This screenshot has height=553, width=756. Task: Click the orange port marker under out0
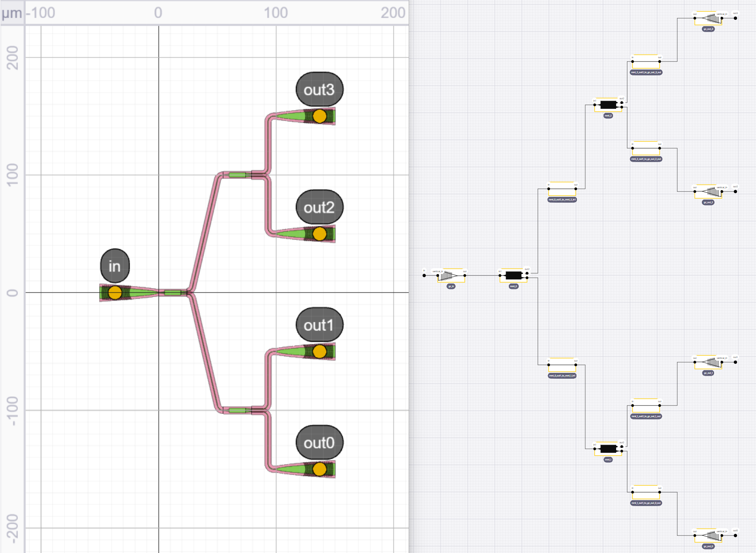pyautogui.click(x=319, y=469)
